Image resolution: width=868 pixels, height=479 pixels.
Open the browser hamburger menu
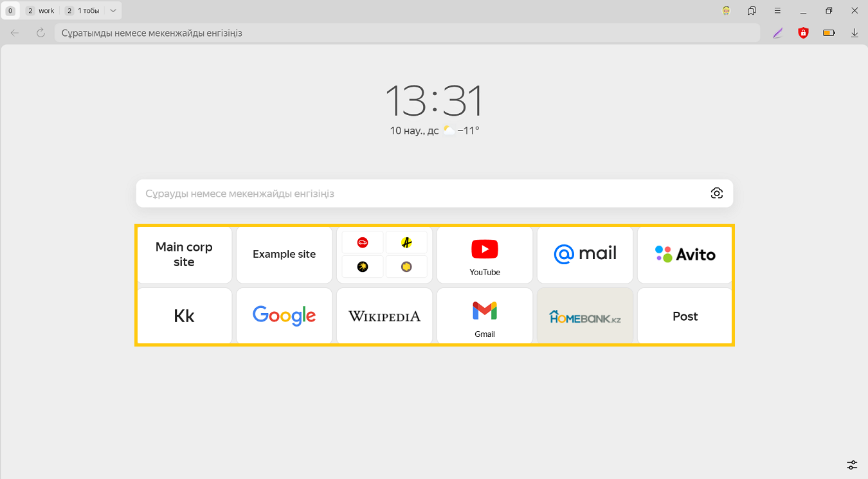[x=777, y=11]
